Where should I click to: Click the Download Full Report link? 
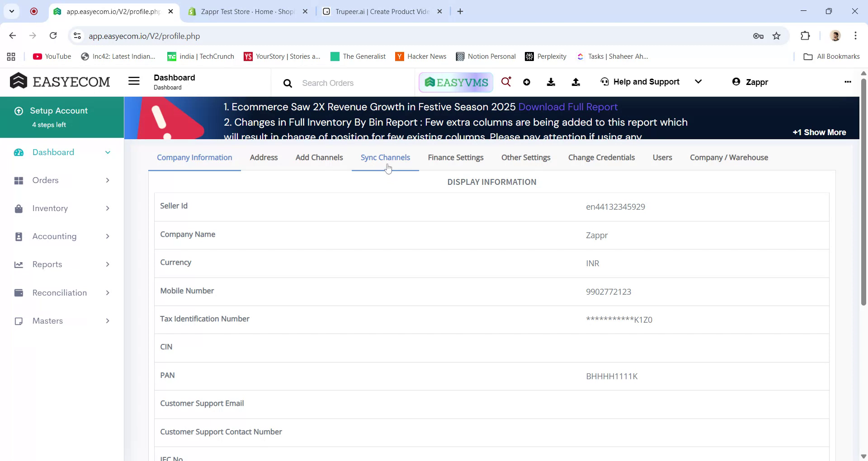click(568, 107)
